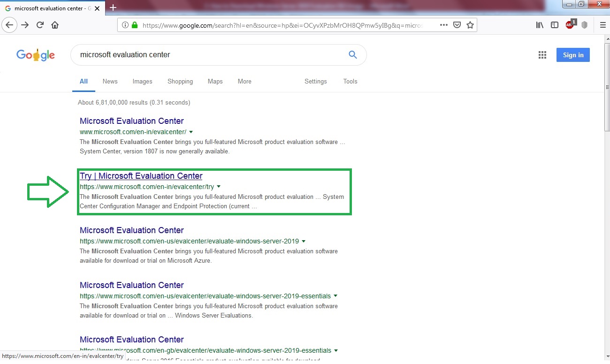Switch to News results tab
This screenshot has height=364, width=610.
pyautogui.click(x=110, y=81)
